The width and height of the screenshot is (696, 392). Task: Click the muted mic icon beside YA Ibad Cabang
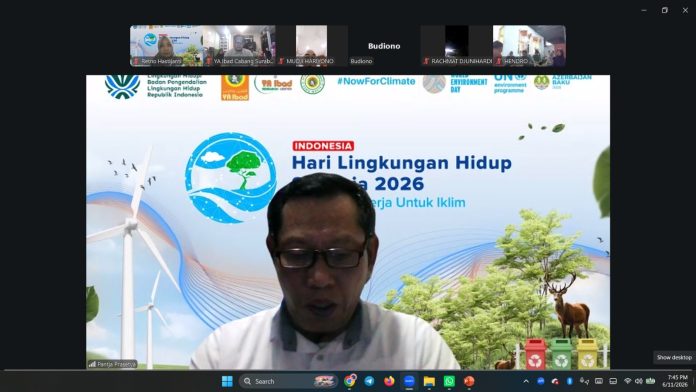[209, 61]
